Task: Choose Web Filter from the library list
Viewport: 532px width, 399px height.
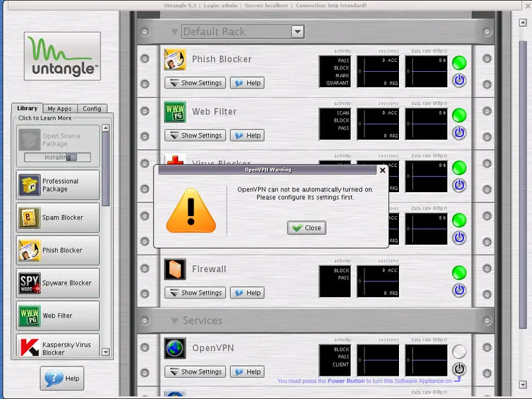Action: (x=58, y=316)
